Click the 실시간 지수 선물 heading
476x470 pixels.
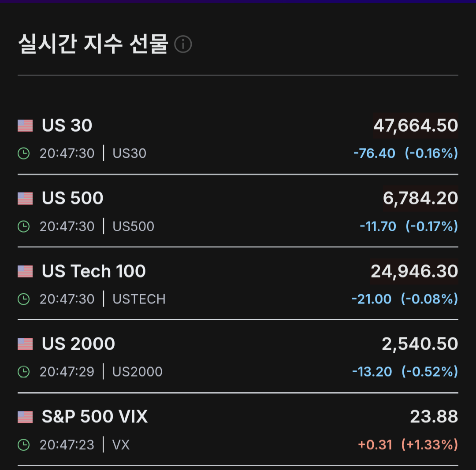click(x=93, y=44)
